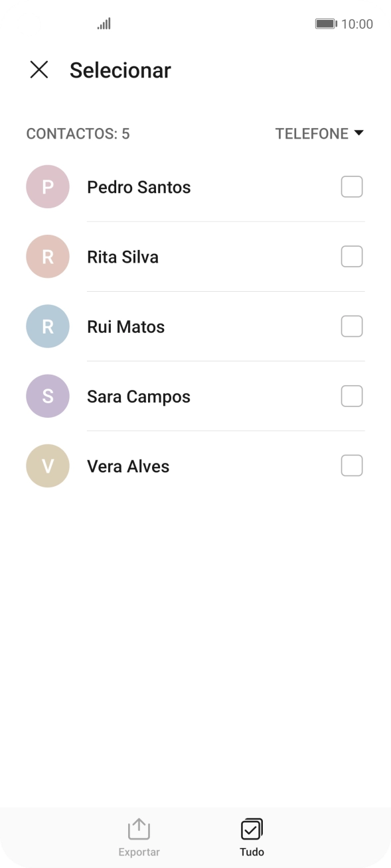Tap Sara Campos's purple S avatar
Screen dimensions: 391x868
click(47, 396)
